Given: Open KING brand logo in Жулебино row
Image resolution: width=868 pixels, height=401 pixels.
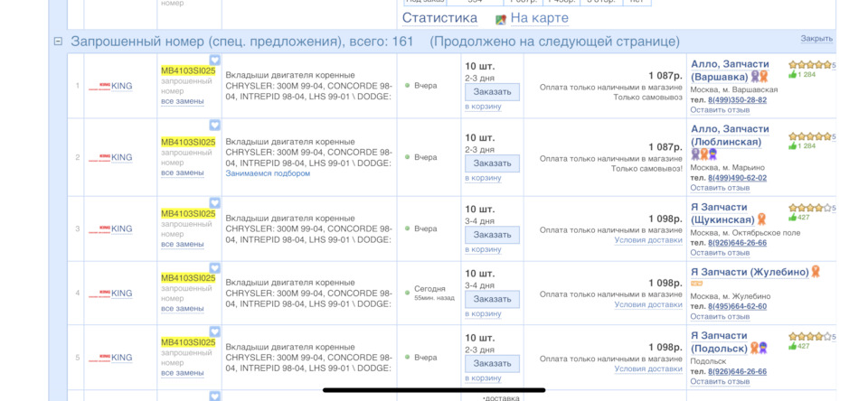Looking at the screenshot, I should tap(99, 294).
